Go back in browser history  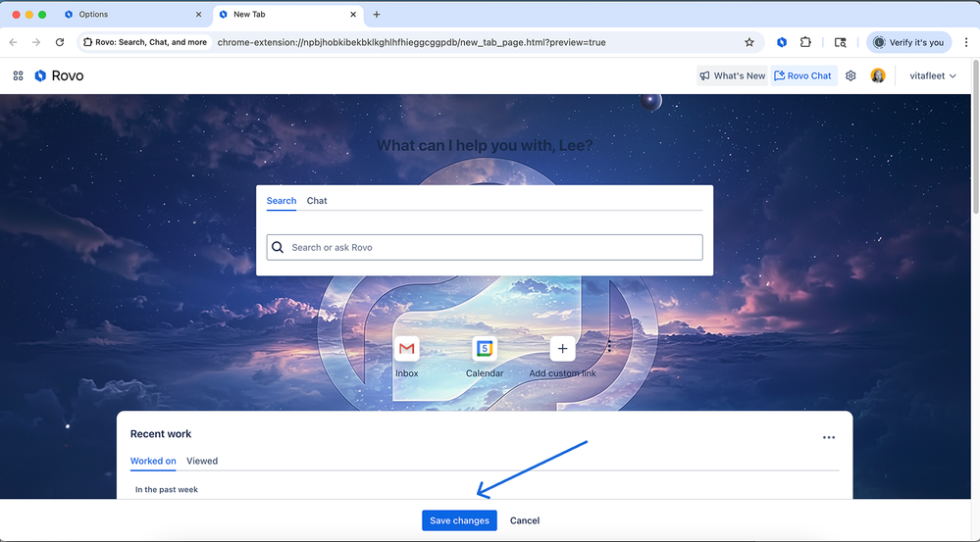[14, 42]
